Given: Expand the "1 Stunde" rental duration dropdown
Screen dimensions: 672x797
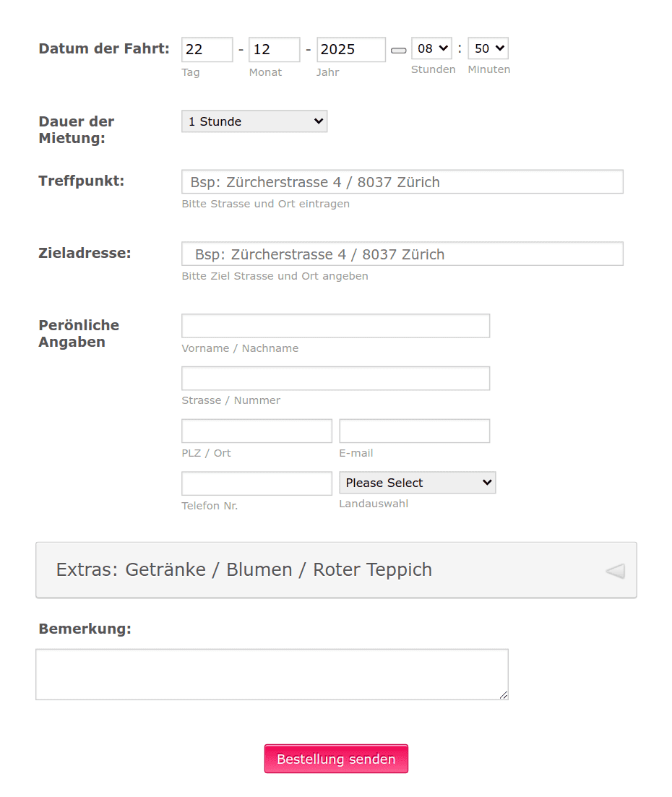Looking at the screenshot, I should tap(254, 121).
